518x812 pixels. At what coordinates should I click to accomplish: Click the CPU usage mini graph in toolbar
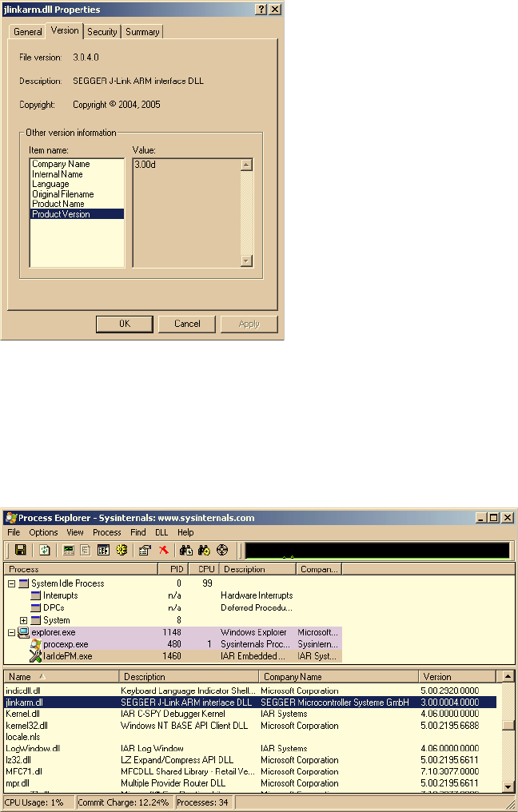377,551
